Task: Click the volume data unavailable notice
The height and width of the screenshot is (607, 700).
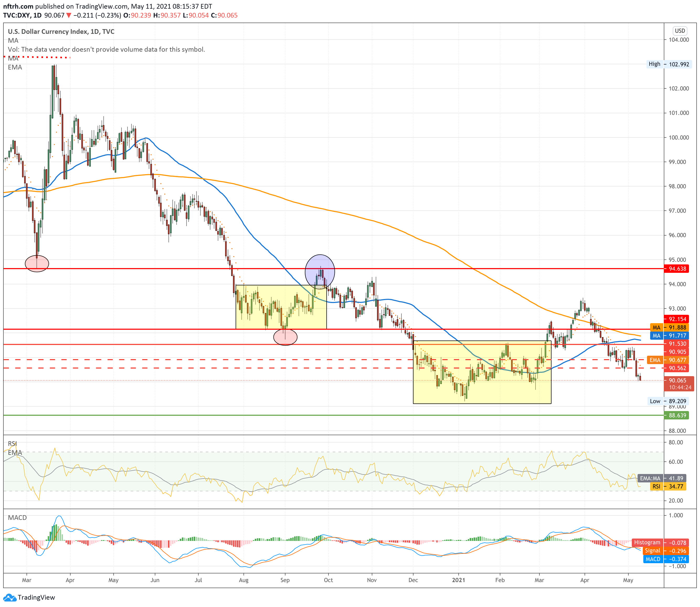Action: 106,50
